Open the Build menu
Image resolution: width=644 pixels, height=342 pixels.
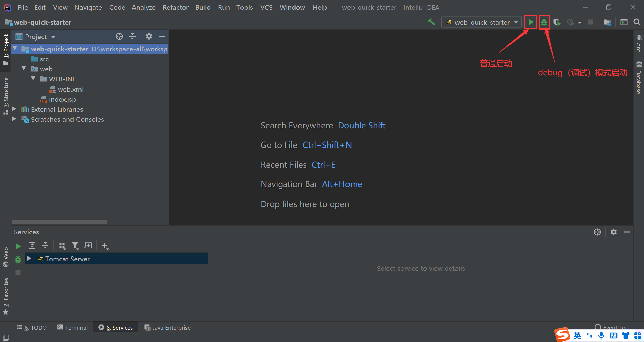[x=203, y=7]
